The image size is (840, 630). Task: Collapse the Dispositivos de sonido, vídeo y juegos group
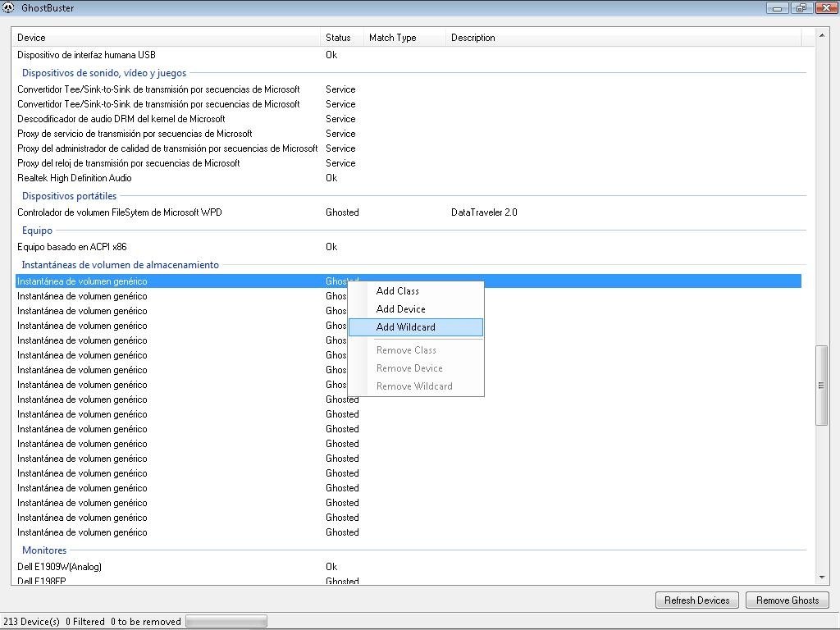[104, 73]
